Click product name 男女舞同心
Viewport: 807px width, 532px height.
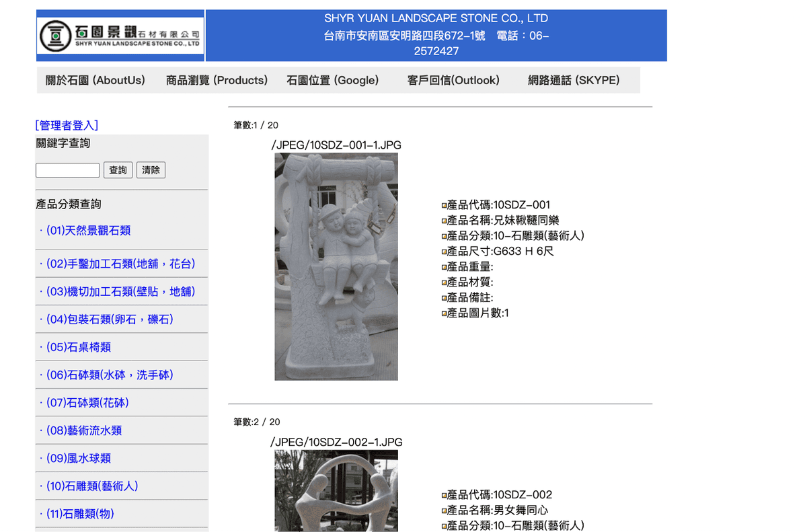(x=521, y=510)
